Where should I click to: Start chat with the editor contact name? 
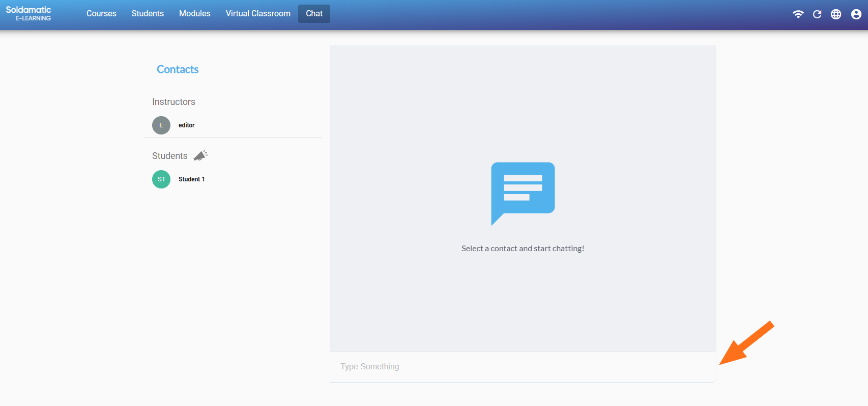pyautogui.click(x=186, y=125)
